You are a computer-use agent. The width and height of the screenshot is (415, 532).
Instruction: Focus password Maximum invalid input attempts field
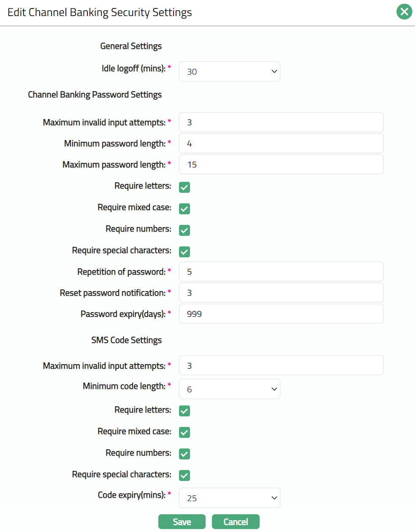281,122
